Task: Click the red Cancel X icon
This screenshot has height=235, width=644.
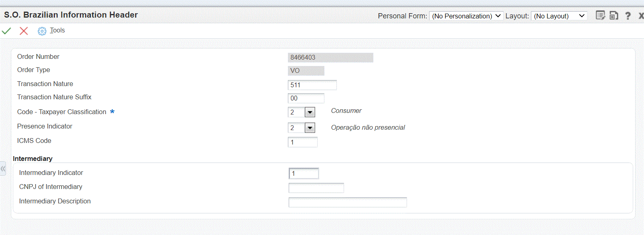Action: point(24,31)
